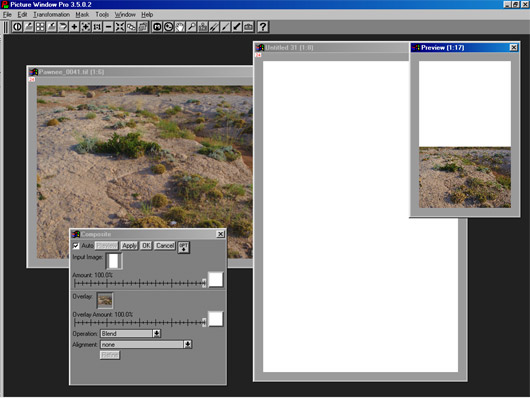This screenshot has width=530, height=398.
Task: Select the magnifier readout tool
Action: pyautogui.click(x=191, y=27)
